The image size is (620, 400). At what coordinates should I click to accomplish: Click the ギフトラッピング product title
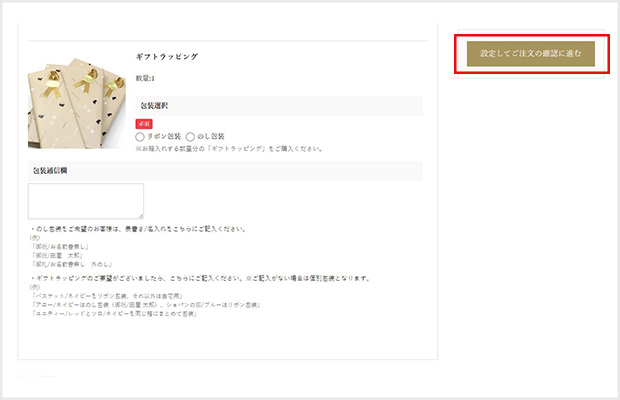coord(167,57)
